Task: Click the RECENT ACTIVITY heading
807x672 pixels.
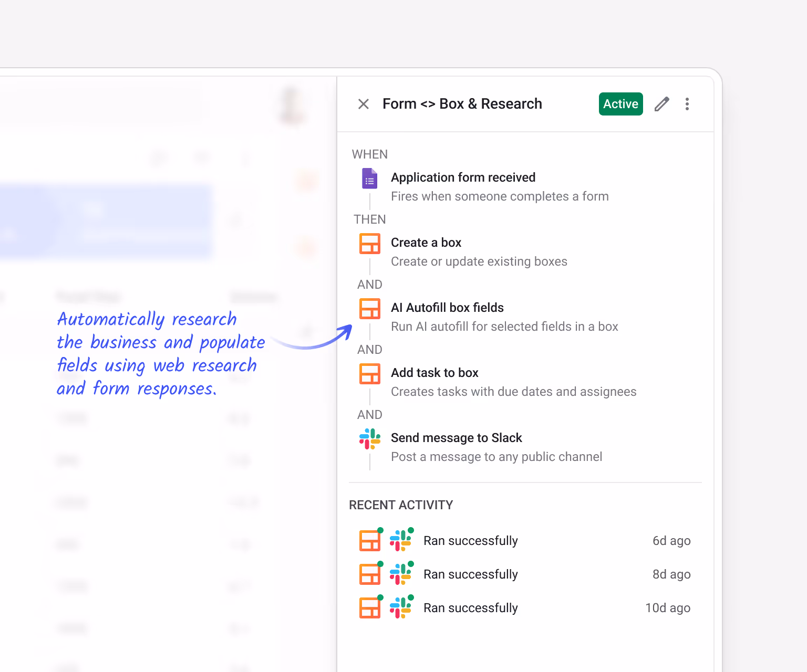Action: pyautogui.click(x=401, y=505)
